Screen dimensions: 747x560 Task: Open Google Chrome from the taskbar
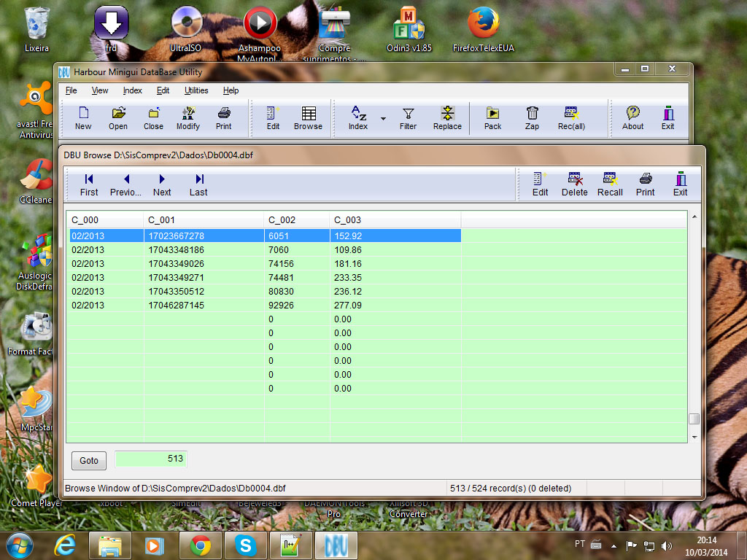coord(201,545)
